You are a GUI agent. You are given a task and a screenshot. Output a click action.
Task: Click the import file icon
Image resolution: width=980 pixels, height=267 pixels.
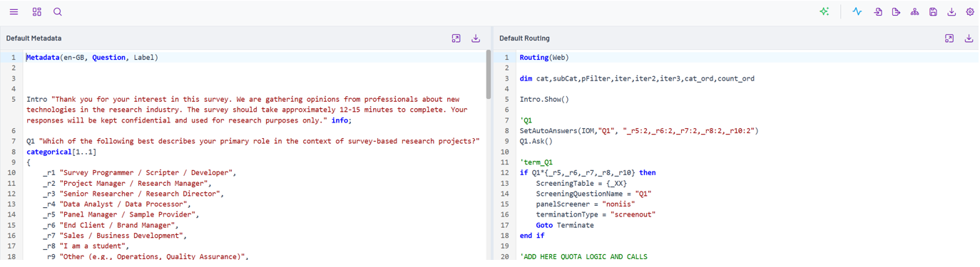(878, 12)
